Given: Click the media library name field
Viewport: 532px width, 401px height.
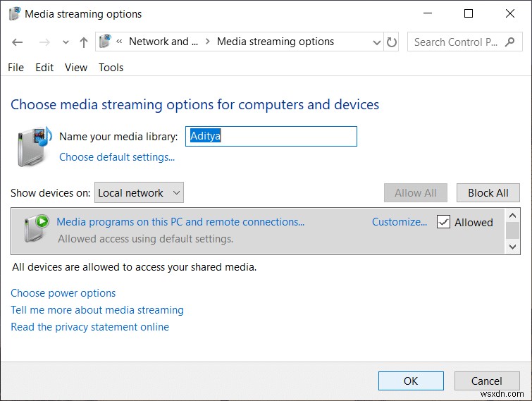Looking at the screenshot, I should (271, 136).
